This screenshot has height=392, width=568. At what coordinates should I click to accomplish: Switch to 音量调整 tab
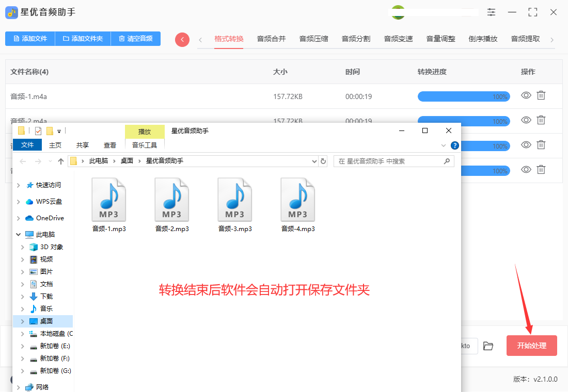(x=441, y=39)
